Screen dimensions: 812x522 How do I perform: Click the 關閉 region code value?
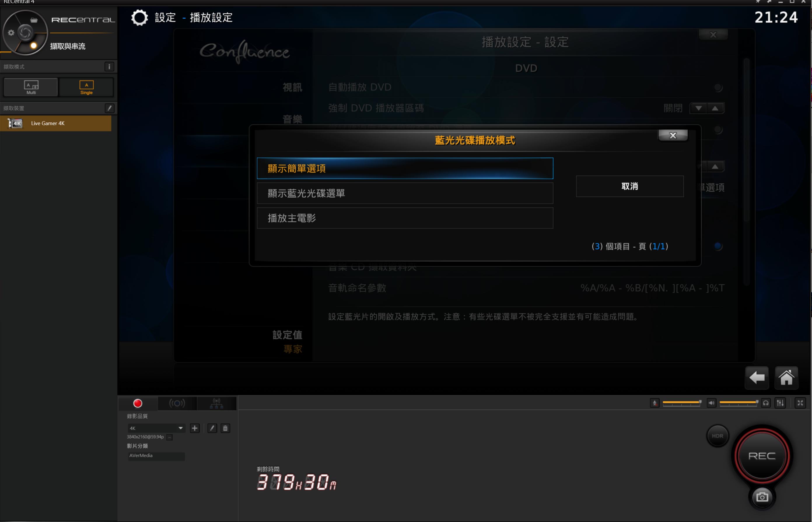[673, 109]
